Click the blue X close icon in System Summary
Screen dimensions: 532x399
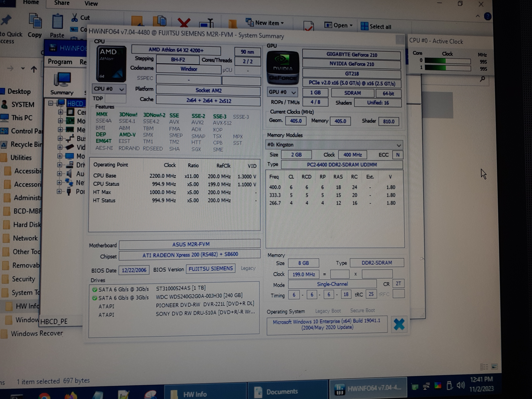click(399, 324)
